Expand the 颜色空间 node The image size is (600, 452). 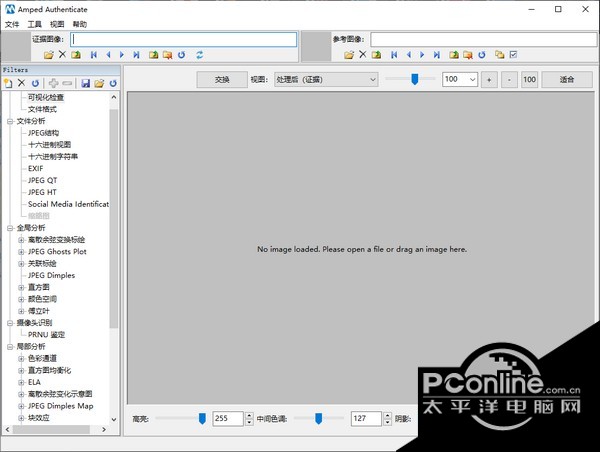click(21, 299)
